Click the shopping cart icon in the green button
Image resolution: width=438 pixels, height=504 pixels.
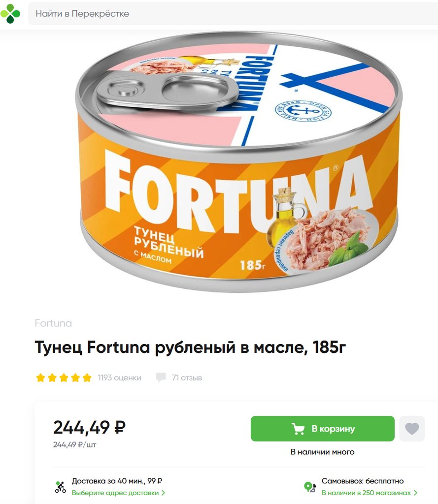pyautogui.click(x=298, y=429)
